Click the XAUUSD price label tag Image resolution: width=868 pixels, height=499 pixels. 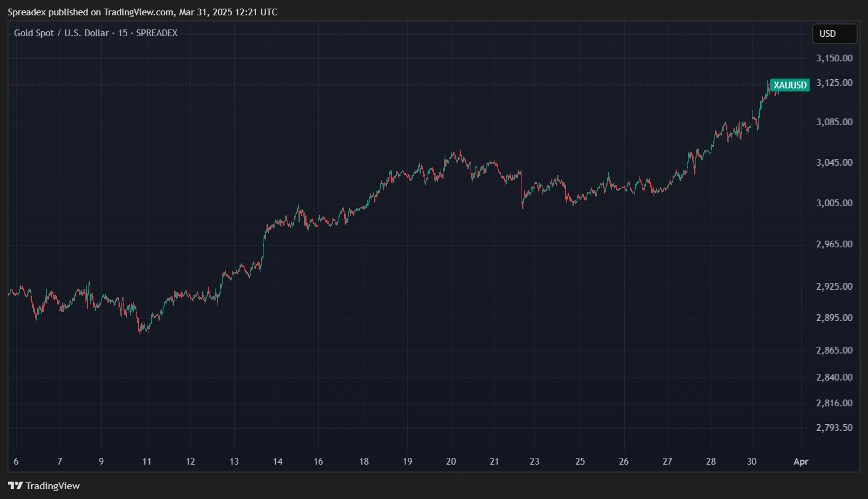click(x=789, y=85)
